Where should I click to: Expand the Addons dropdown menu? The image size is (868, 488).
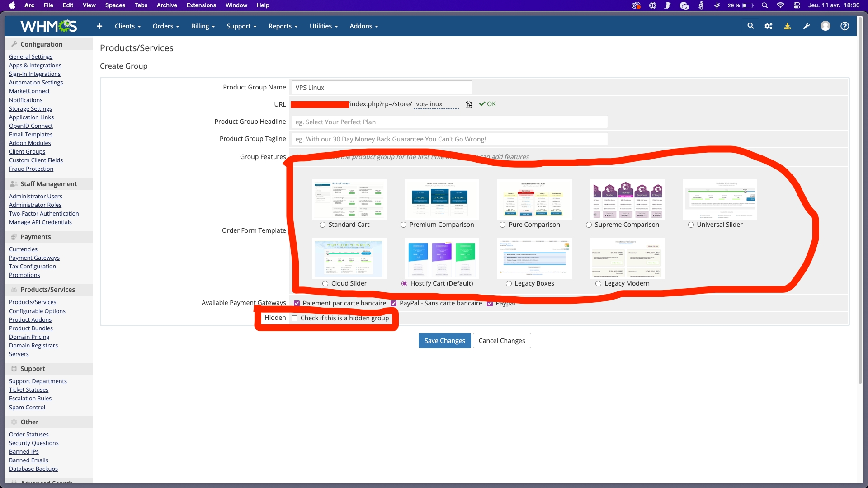click(363, 26)
